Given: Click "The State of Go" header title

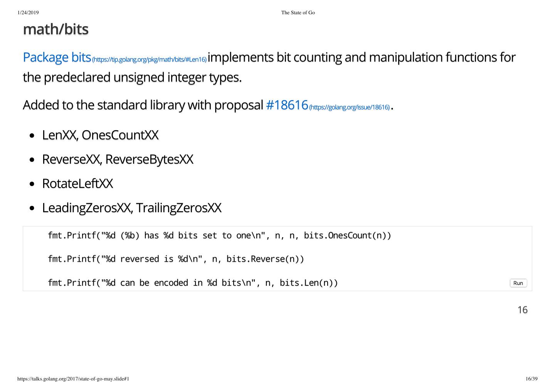Looking at the screenshot, I should coord(298,13).
